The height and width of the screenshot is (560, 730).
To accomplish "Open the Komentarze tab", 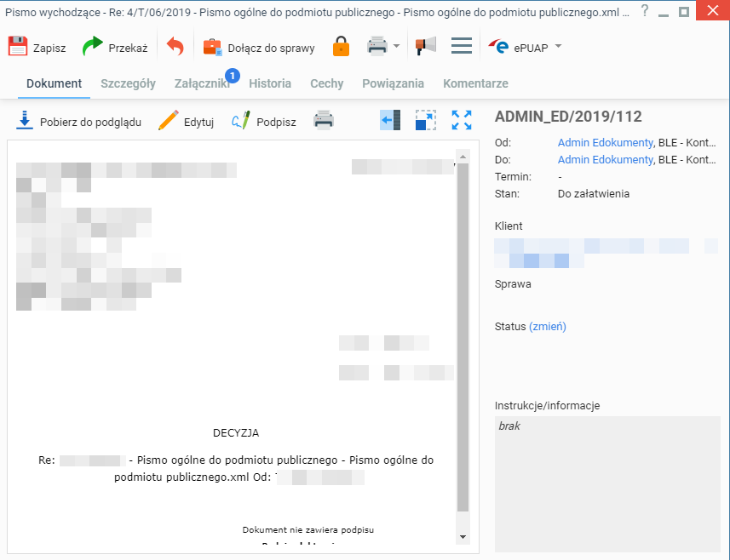I will pyautogui.click(x=475, y=83).
